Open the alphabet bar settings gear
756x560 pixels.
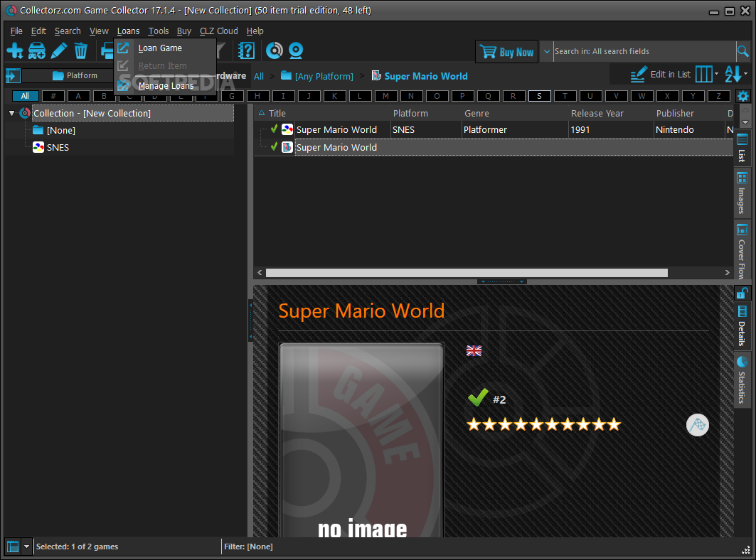[743, 96]
